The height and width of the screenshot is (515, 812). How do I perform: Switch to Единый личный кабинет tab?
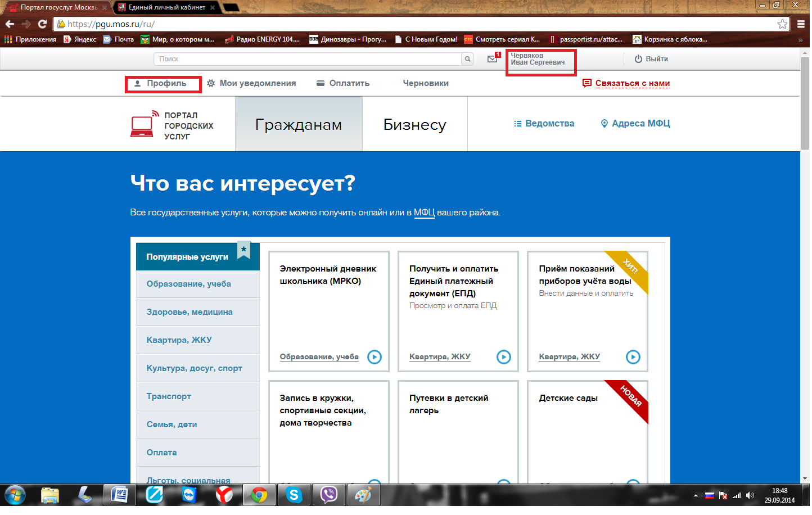tap(167, 7)
